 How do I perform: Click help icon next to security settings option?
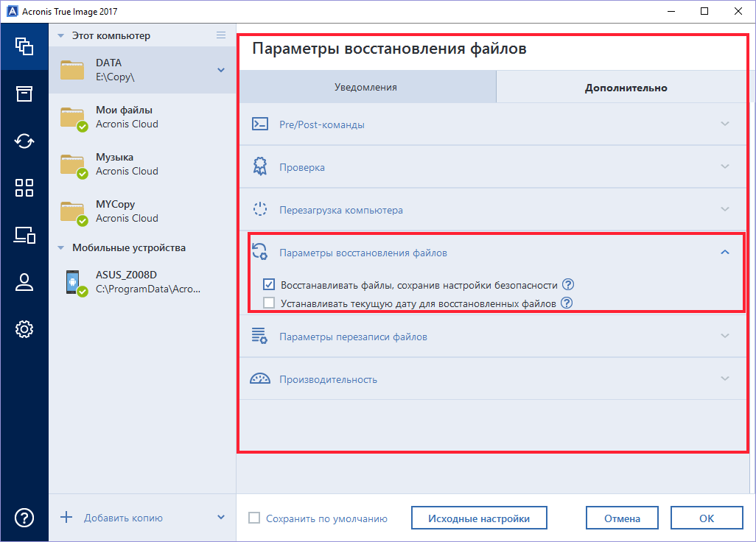pos(567,285)
